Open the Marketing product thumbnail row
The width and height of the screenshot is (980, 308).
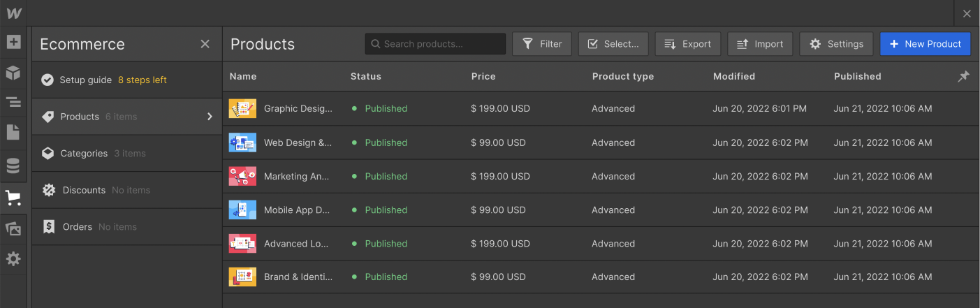point(242,177)
